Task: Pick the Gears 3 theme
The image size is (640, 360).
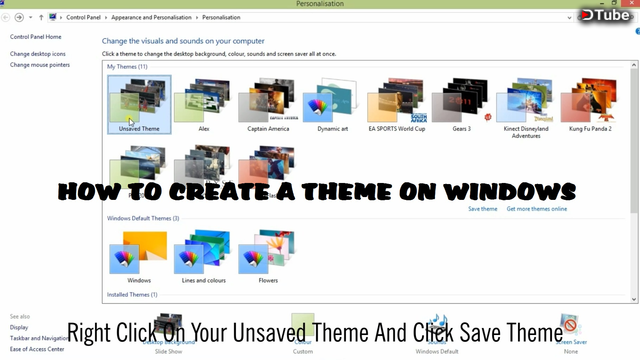Action: point(461,104)
